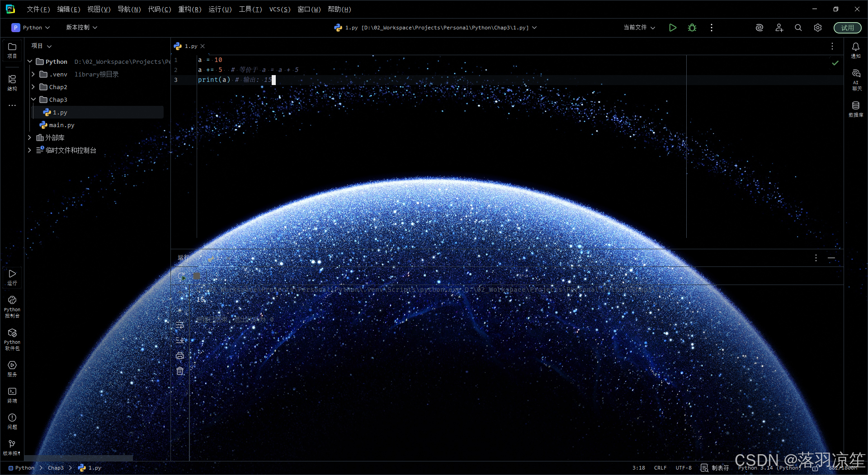The image size is (868, 475).
Task: Select 1.py in the project tree
Action: (60, 112)
